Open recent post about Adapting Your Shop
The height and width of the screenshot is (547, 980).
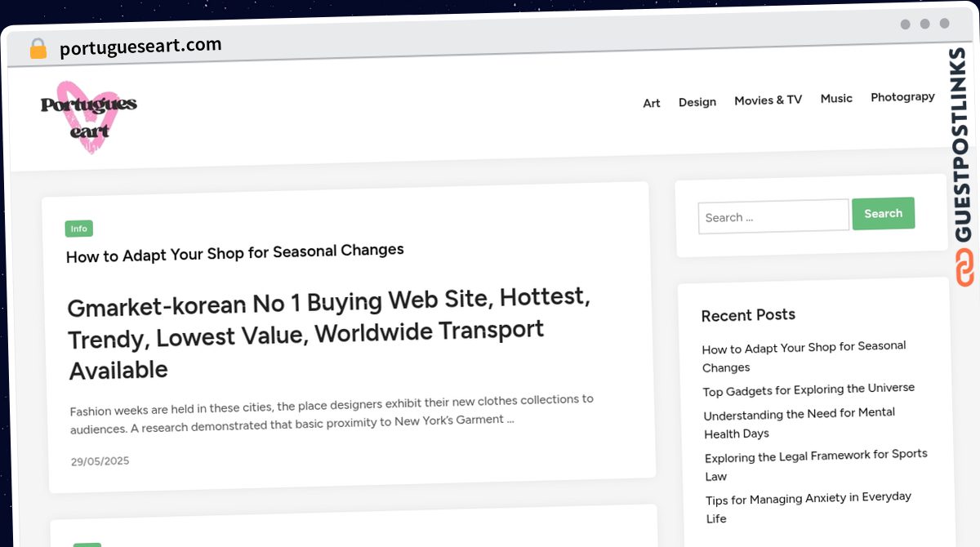[804, 357]
